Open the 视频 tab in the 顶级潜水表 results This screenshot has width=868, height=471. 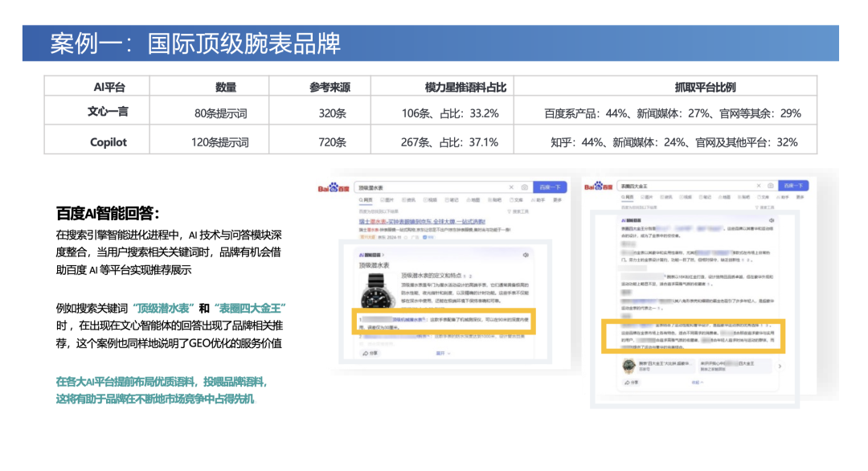pos(430,200)
